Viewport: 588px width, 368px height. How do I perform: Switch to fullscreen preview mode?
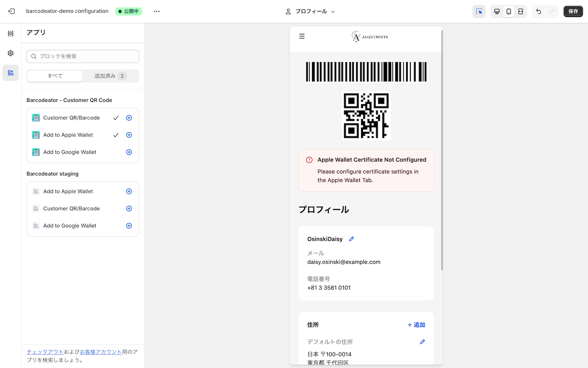521,11
